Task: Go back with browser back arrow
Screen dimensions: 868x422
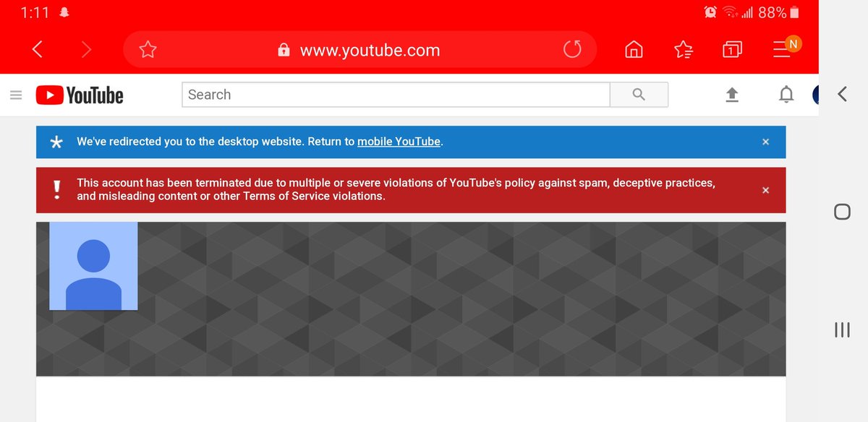Action: (38, 49)
